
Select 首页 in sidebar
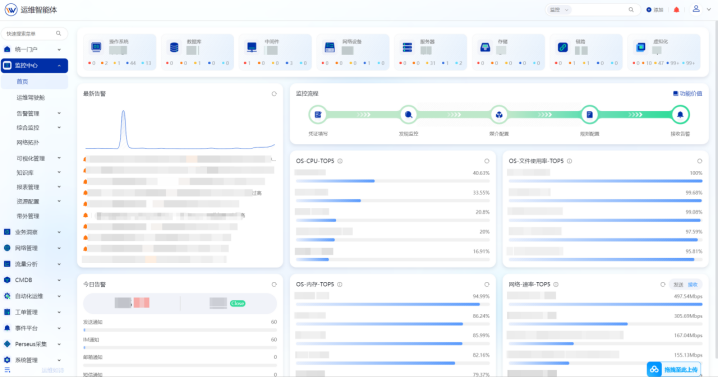click(x=34, y=82)
